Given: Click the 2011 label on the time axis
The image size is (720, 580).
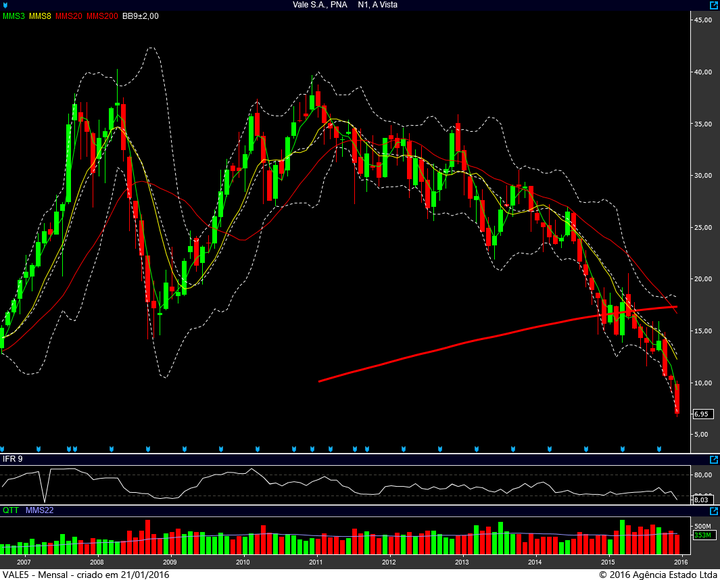Looking at the screenshot, I should [316, 563].
